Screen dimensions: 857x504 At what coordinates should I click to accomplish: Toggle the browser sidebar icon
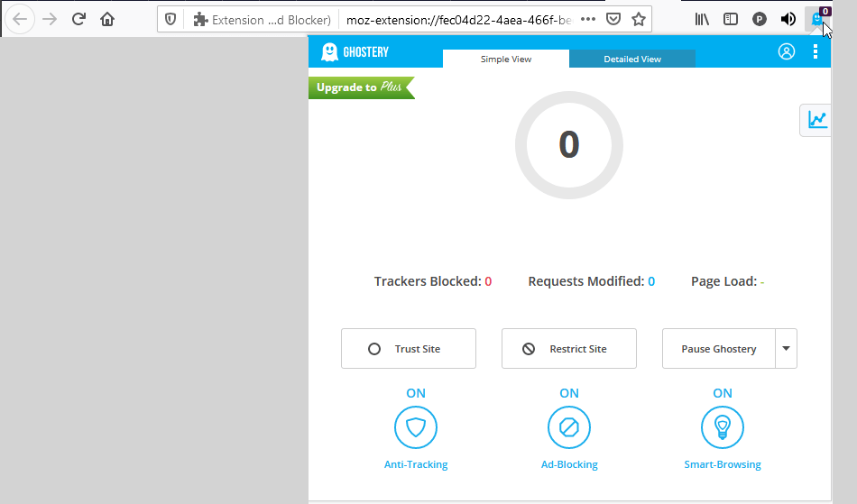[x=730, y=20]
